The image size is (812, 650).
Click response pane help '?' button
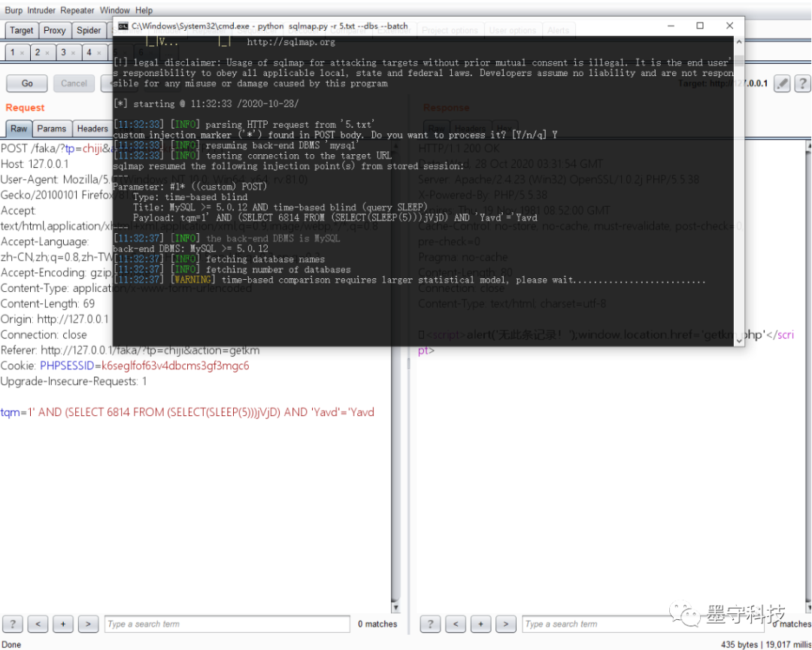point(430,624)
